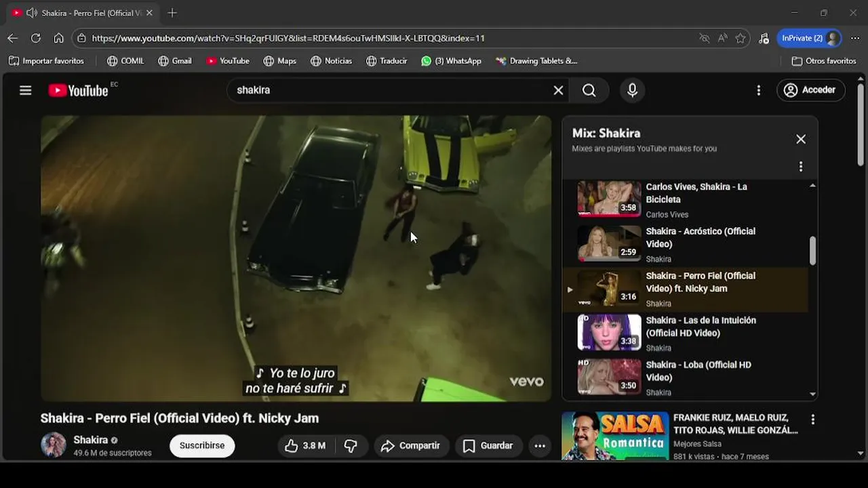This screenshot has width=868, height=488.
Task: Add page to favorites with star icon
Action: point(741,39)
